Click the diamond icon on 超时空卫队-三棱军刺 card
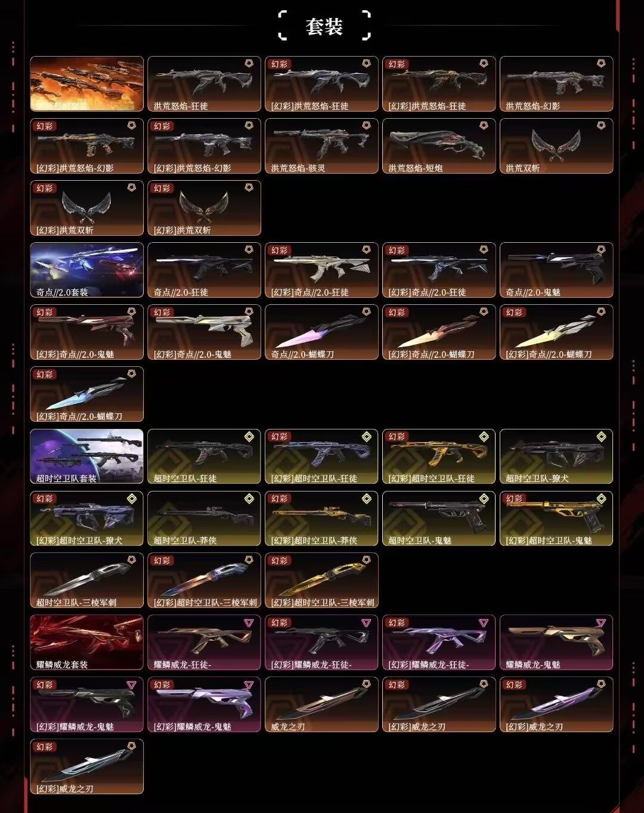 131,559
